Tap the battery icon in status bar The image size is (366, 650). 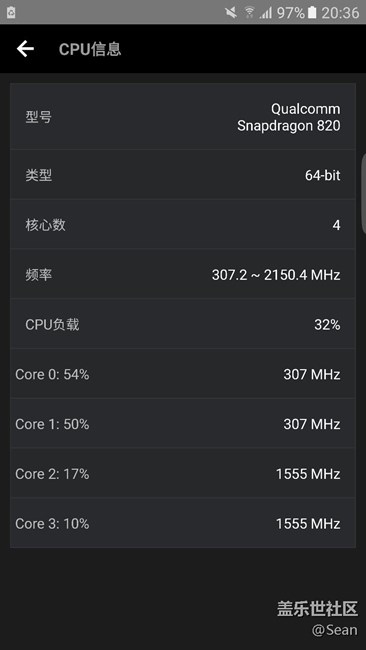click(312, 12)
